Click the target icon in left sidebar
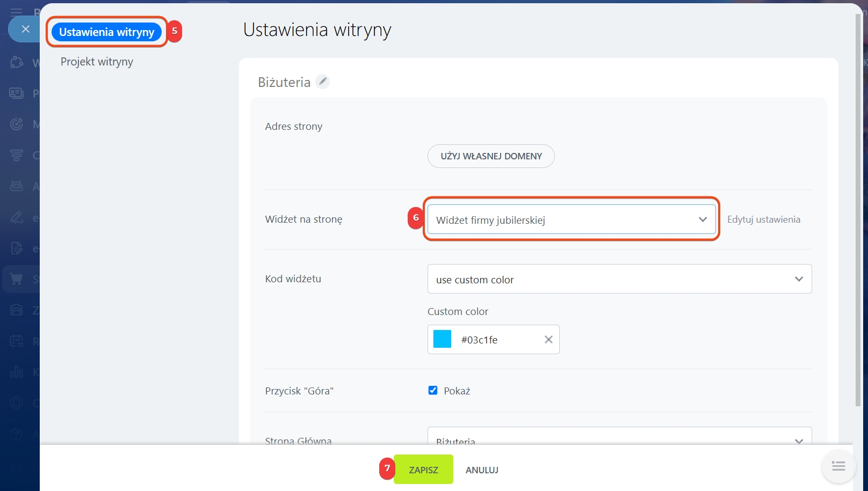Viewport: 868px width, 491px height. [x=17, y=124]
